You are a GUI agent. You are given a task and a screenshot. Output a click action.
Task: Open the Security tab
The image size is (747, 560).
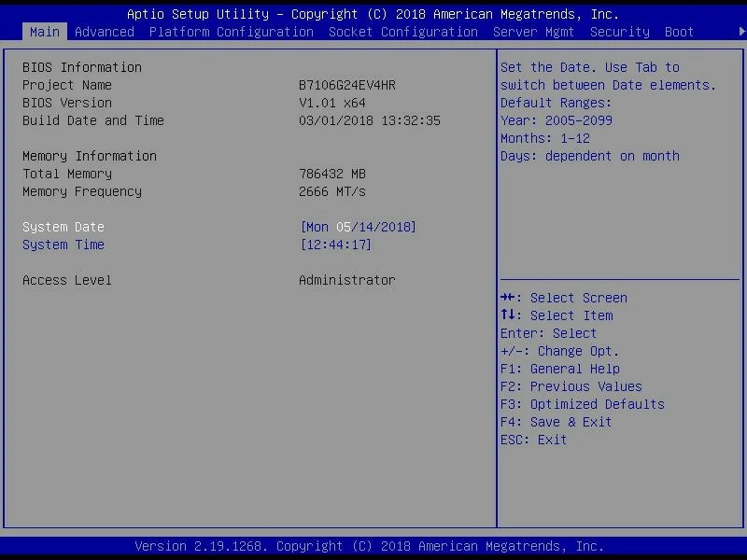tap(619, 32)
